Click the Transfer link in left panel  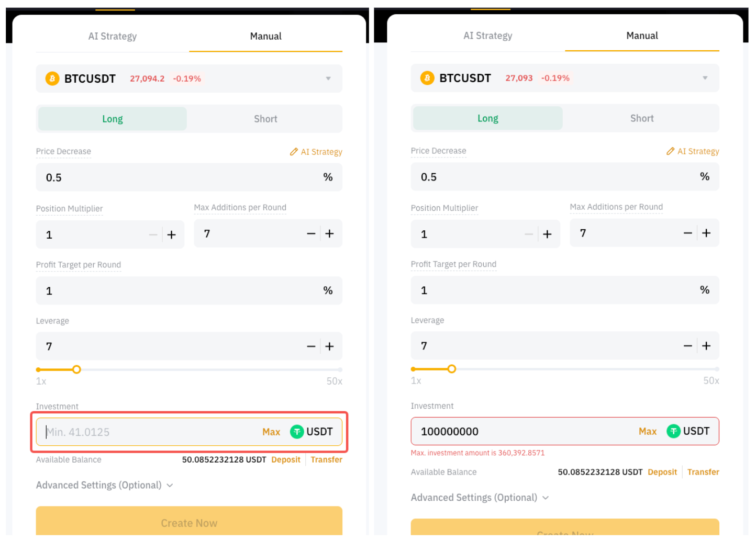pos(326,459)
